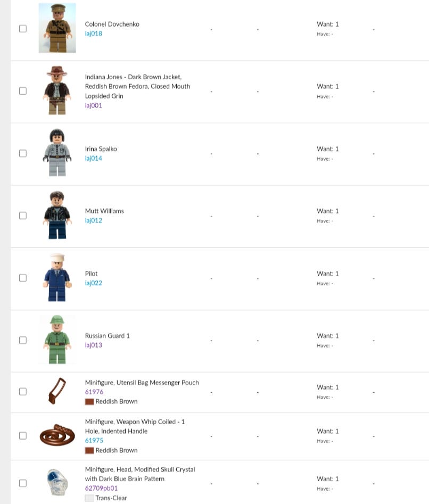The height and width of the screenshot is (504, 429).
Task: Open the Mutt Williams minifigure picture
Action: (57, 215)
